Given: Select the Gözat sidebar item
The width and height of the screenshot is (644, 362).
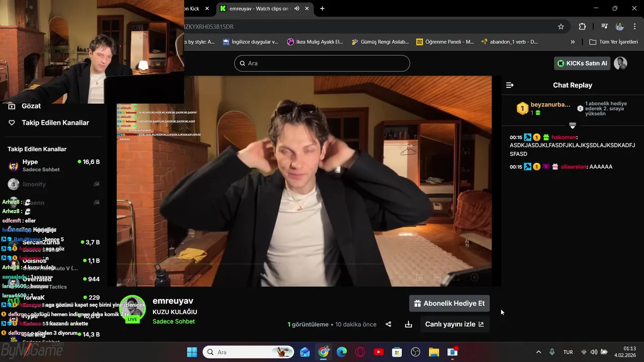Looking at the screenshot, I should pos(31,106).
